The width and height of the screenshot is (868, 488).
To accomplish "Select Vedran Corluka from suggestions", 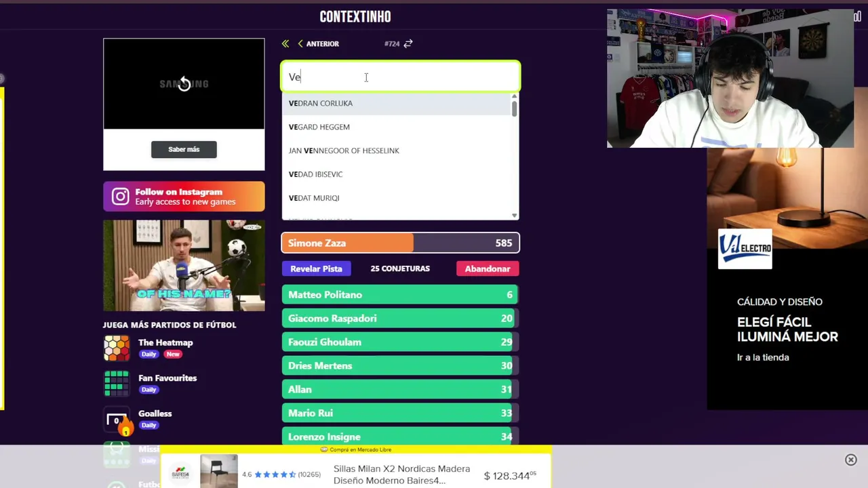I will 397,103.
